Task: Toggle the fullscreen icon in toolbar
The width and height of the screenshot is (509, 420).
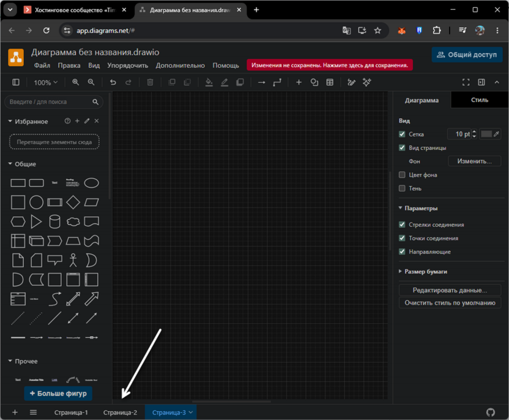Action: 466,82
